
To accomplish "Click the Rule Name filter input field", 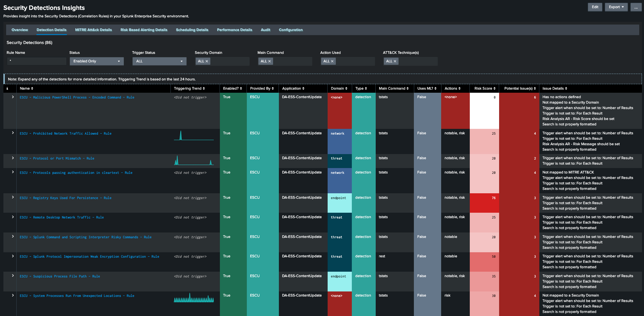I will click(x=36, y=61).
